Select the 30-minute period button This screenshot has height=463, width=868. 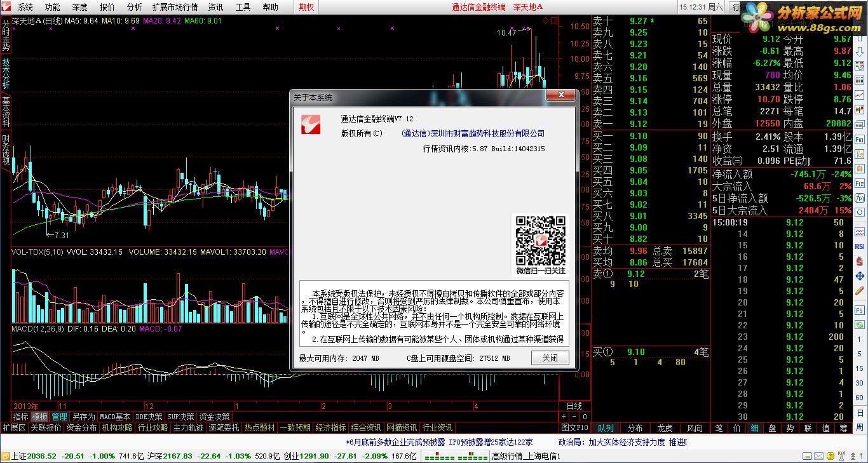tap(860, 383)
